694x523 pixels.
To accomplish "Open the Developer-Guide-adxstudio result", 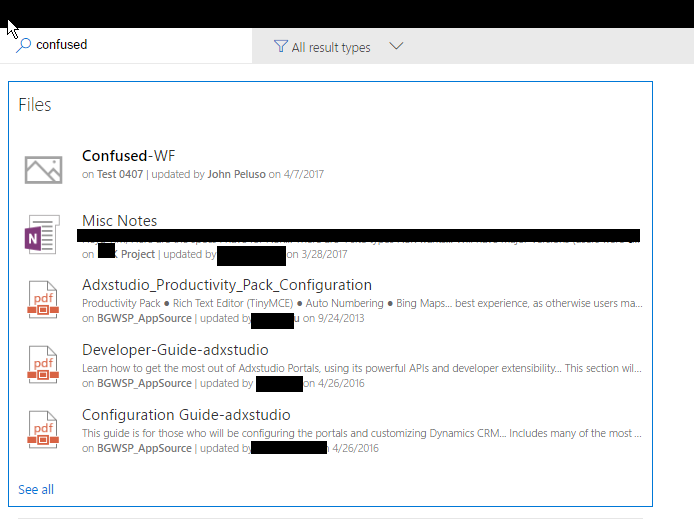I will [x=175, y=350].
